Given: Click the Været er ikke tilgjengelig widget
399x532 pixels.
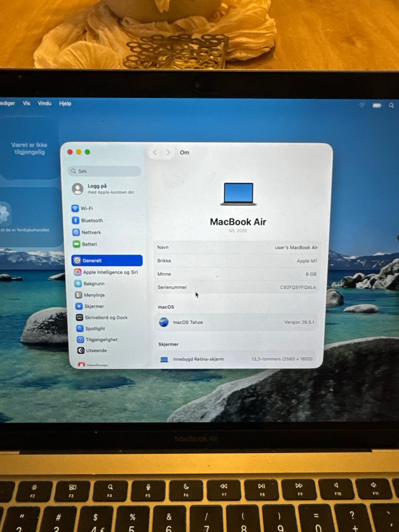Looking at the screenshot, I should [x=29, y=148].
